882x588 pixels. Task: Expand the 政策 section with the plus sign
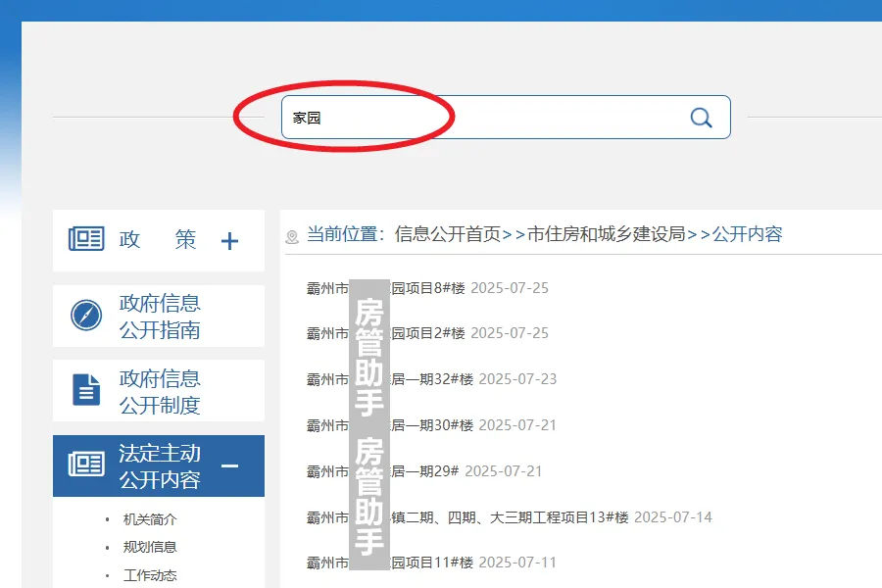click(229, 240)
